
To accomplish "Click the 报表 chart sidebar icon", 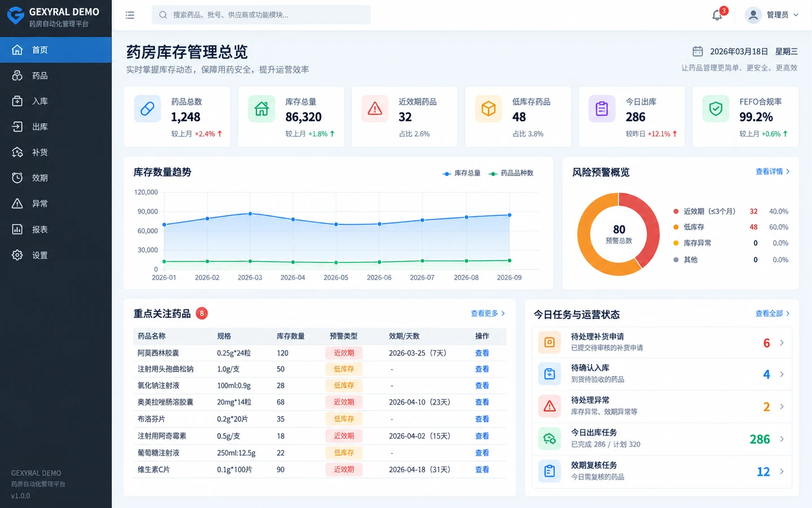I will 17,229.
